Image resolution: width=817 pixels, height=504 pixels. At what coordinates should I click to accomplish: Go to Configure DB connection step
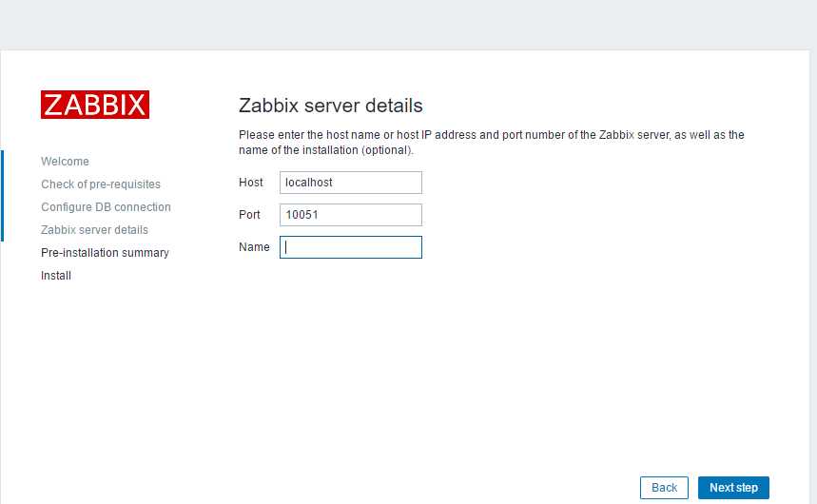[x=106, y=207]
